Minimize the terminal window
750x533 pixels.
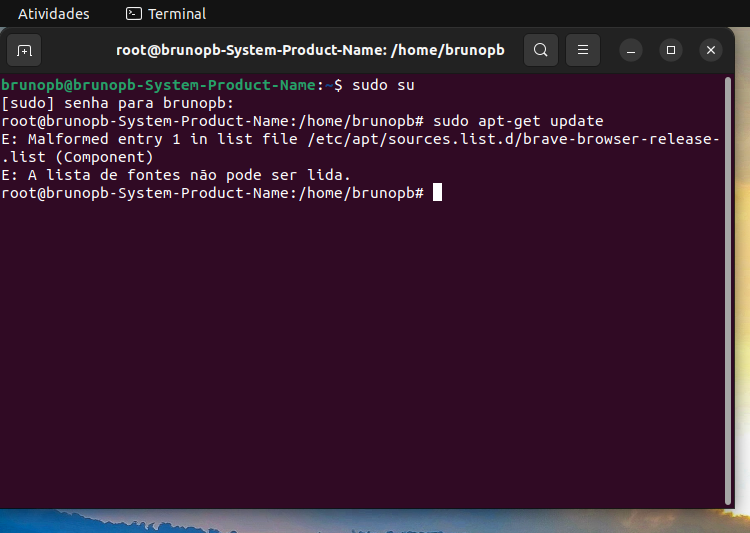point(631,50)
